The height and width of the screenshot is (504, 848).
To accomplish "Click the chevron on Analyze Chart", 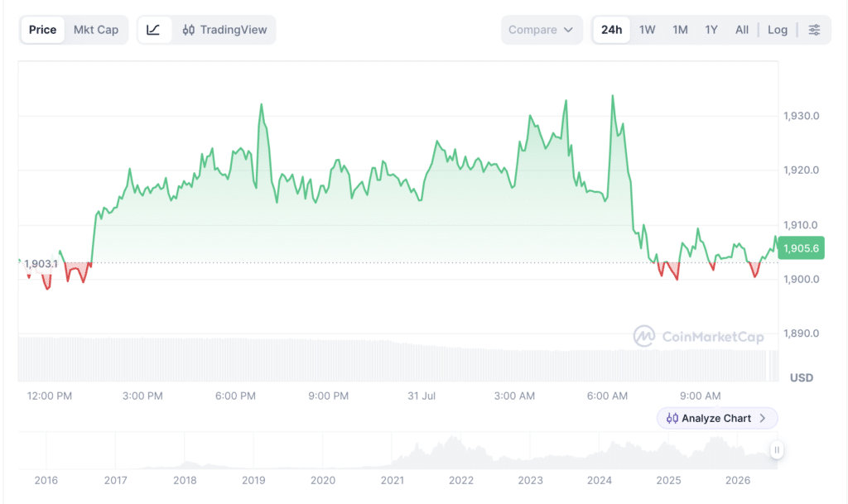I will point(763,418).
